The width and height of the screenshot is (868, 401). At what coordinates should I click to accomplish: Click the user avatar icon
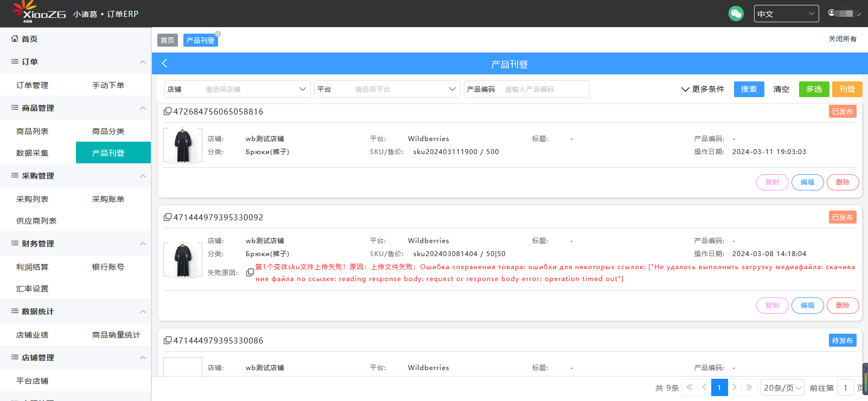pos(832,13)
